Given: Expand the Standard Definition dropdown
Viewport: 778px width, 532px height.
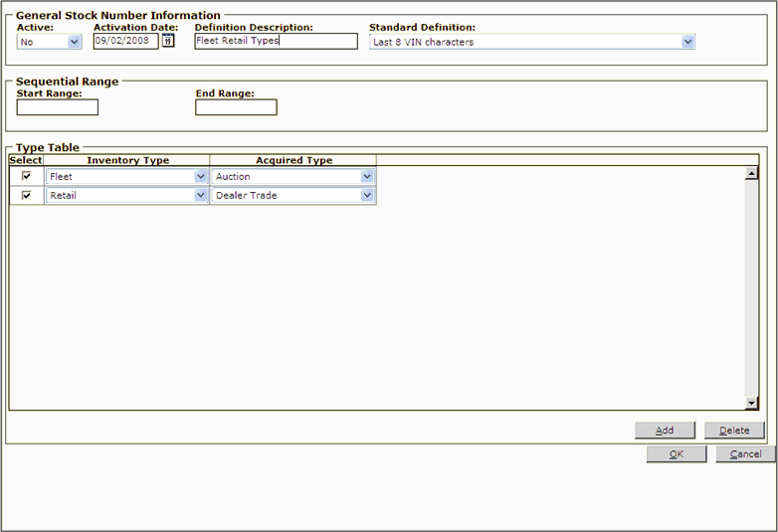Looking at the screenshot, I should click(532, 42).
